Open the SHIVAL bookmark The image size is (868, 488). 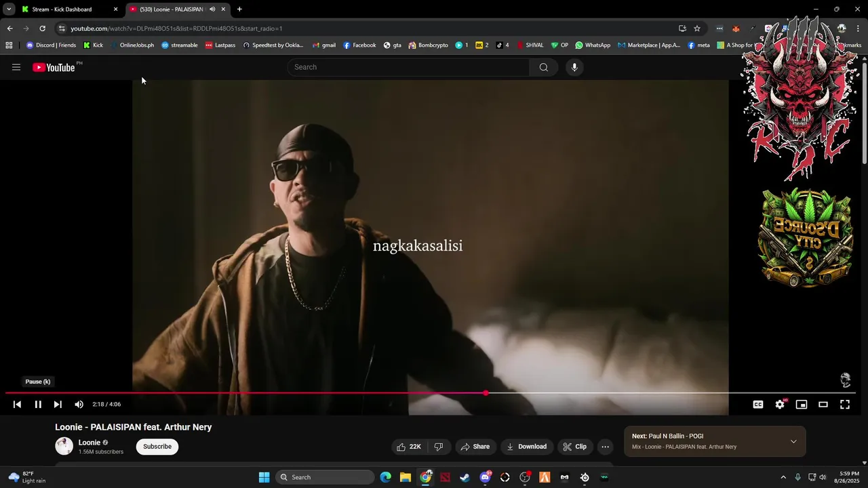click(530, 45)
